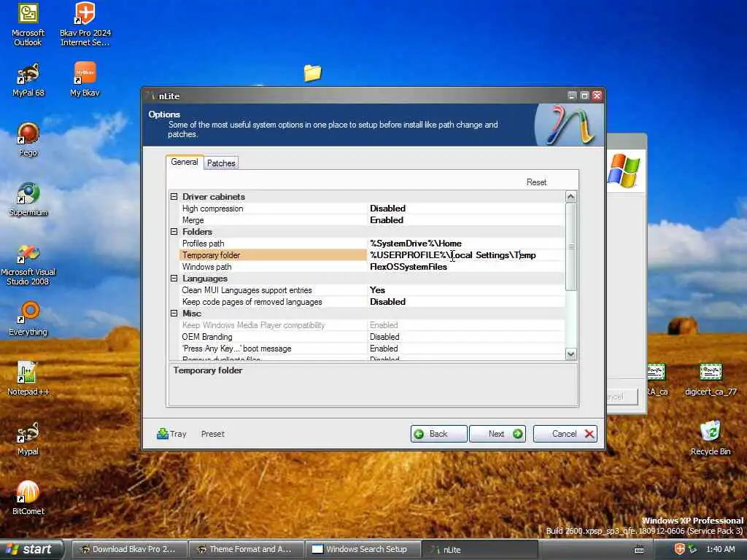Image resolution: width=747 pixels, height=560 pixels.
Task: Select the OEM Branding row
Action: pyautogui.click(x=372, y=337)
